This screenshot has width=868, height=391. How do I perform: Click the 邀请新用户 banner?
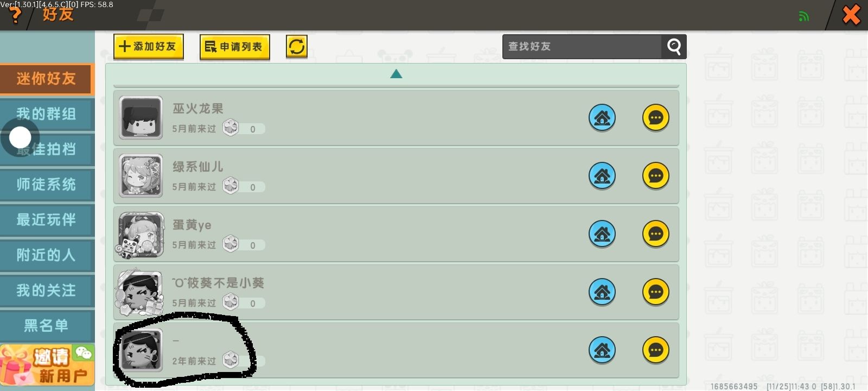click(x=47, y=365)
